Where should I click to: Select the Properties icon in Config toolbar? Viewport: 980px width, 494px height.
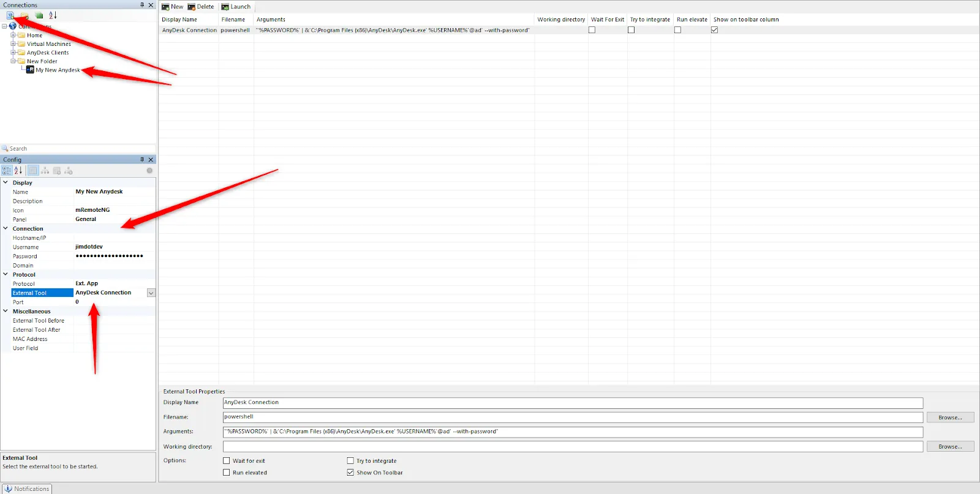(x=32, y=171)
